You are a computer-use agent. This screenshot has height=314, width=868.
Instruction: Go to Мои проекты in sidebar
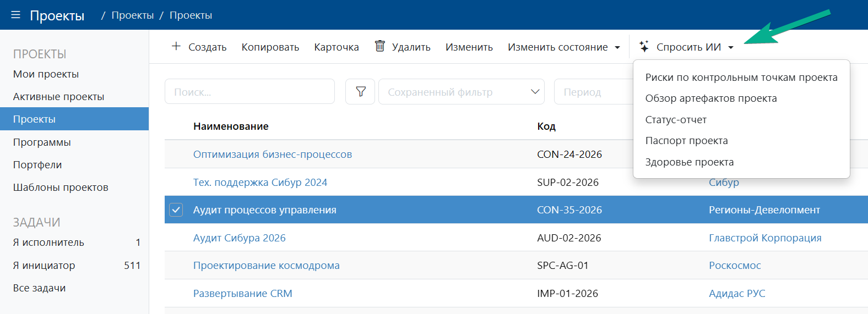click(x=46, y=74)
